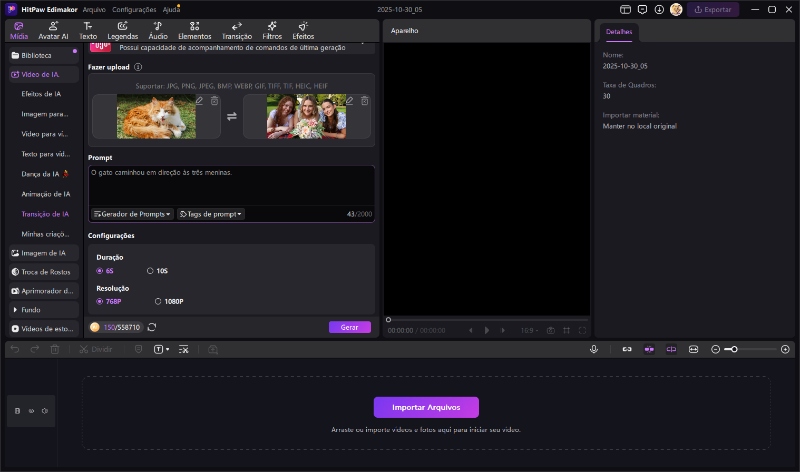Open the downloads icon in title bar
Image resolution: width=800 pixels, height=472 pixels.
(659, 10)
